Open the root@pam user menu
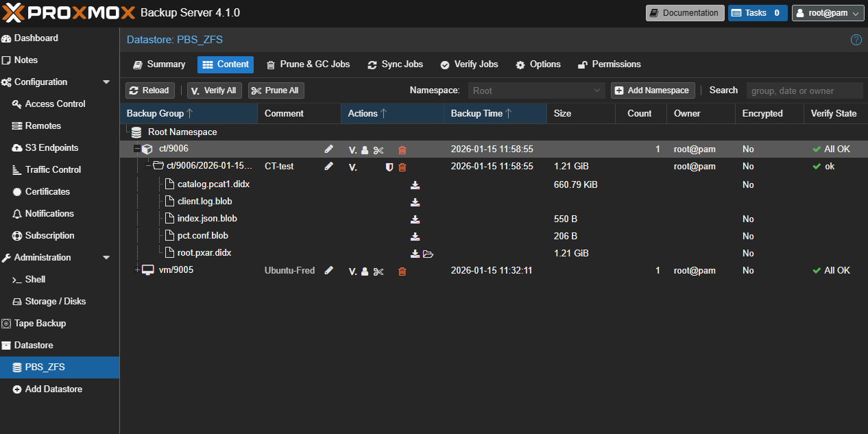This screenshot has width=868, height=434. (x=828, y=13)
